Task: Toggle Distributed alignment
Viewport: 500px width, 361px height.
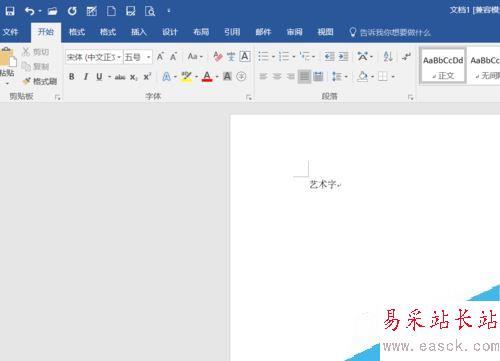Action: pos(319,77)
